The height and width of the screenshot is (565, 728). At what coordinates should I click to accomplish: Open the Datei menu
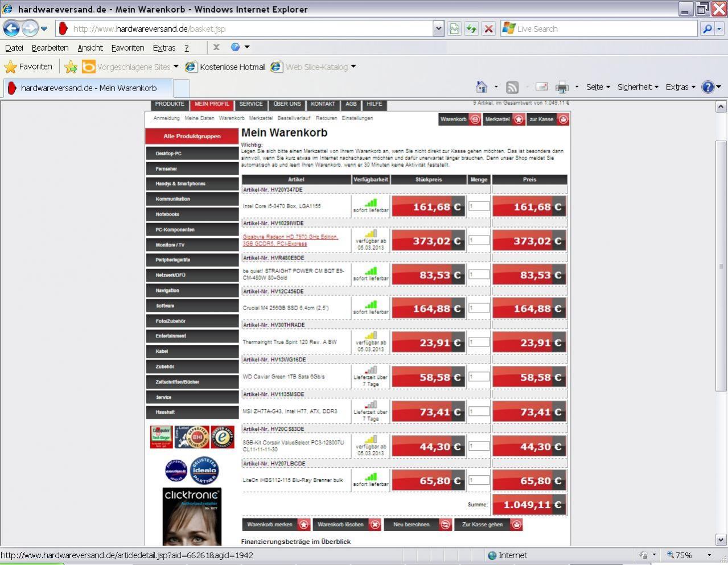point(14,48)
